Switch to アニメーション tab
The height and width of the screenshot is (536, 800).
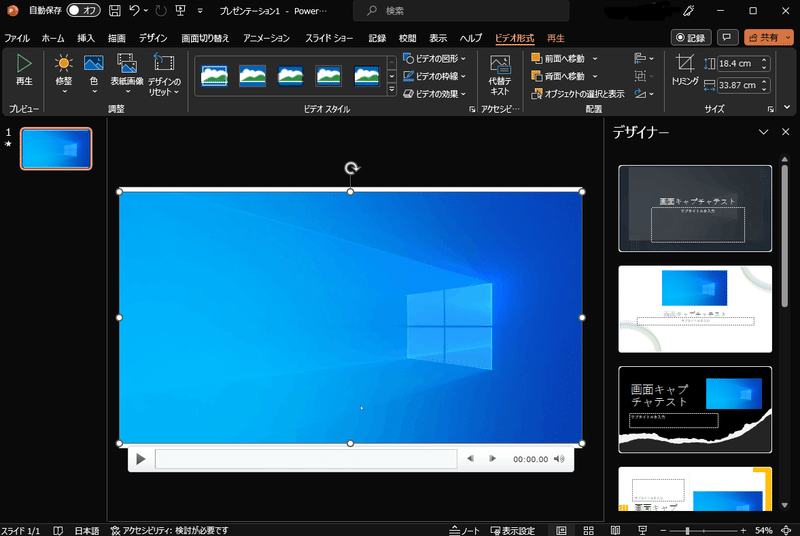(266, 38)
